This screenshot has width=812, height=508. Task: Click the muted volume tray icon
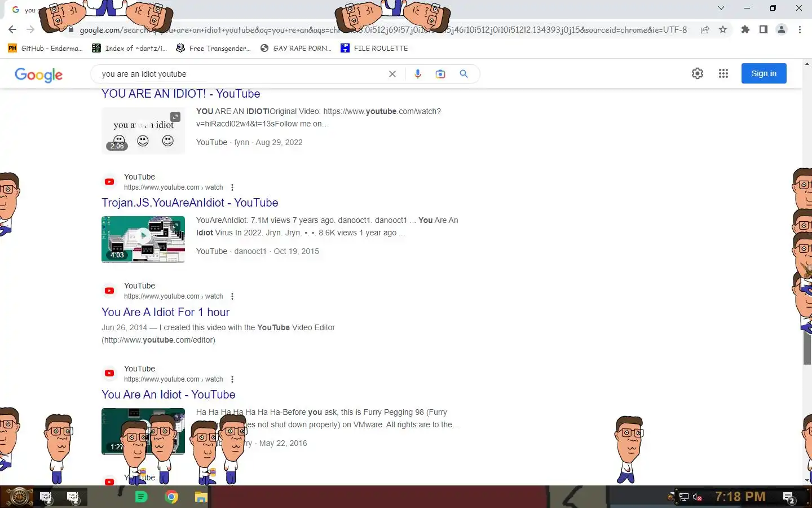coord(698,497)
